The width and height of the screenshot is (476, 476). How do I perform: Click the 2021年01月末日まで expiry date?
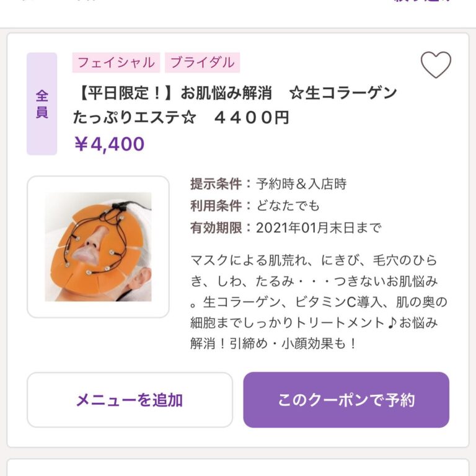pyautogui.click(x=319, y=228)
